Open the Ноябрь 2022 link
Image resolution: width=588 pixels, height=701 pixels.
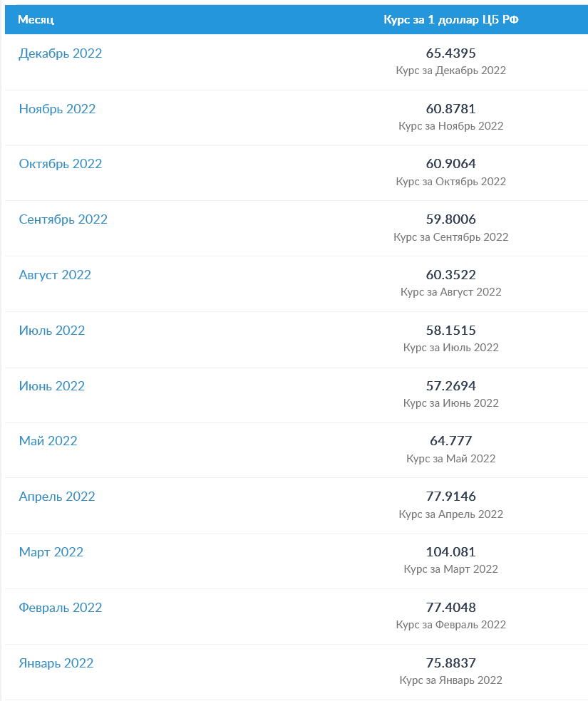pos(57,109)
